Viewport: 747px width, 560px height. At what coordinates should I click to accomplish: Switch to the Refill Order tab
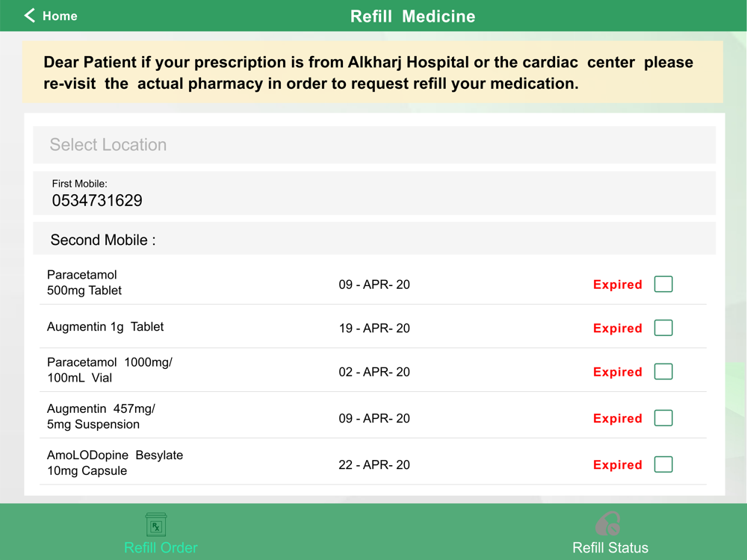coord(161,547)
